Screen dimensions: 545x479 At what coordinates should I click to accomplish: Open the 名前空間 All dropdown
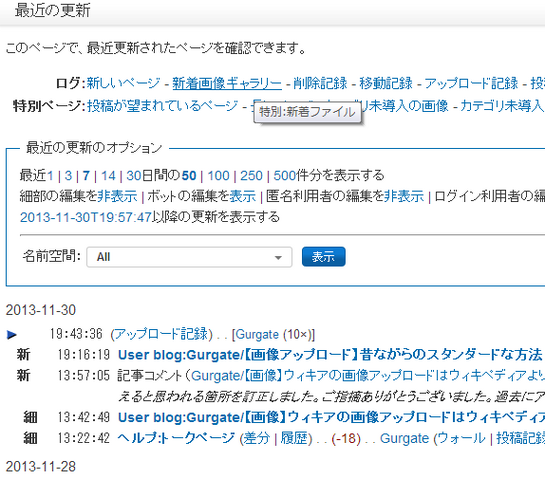tap(189, 257)
